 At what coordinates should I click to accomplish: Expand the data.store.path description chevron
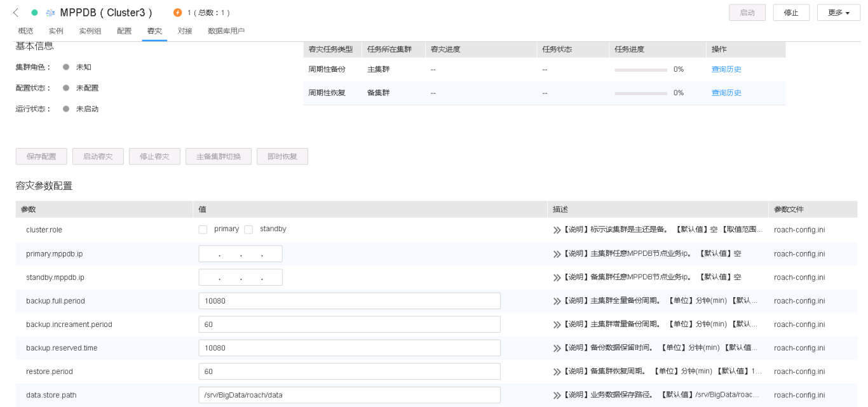(557, 396)
